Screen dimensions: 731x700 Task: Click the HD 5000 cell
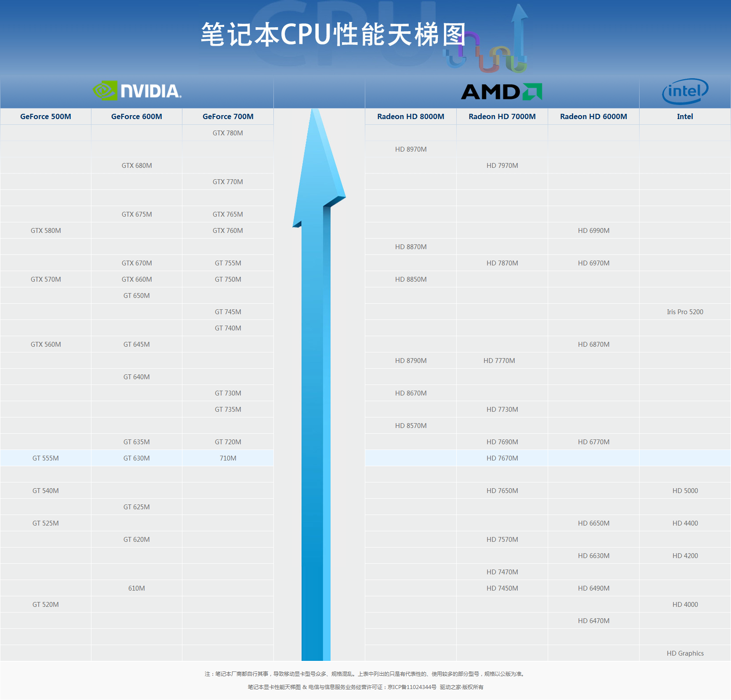pyautogui.click(x=685, y=491)
